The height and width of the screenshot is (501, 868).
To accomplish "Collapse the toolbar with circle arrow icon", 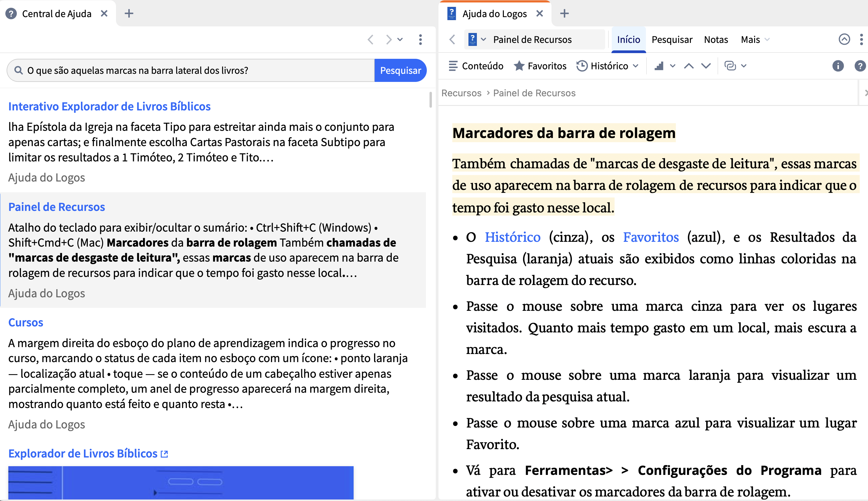I will [x=844, y=40].
